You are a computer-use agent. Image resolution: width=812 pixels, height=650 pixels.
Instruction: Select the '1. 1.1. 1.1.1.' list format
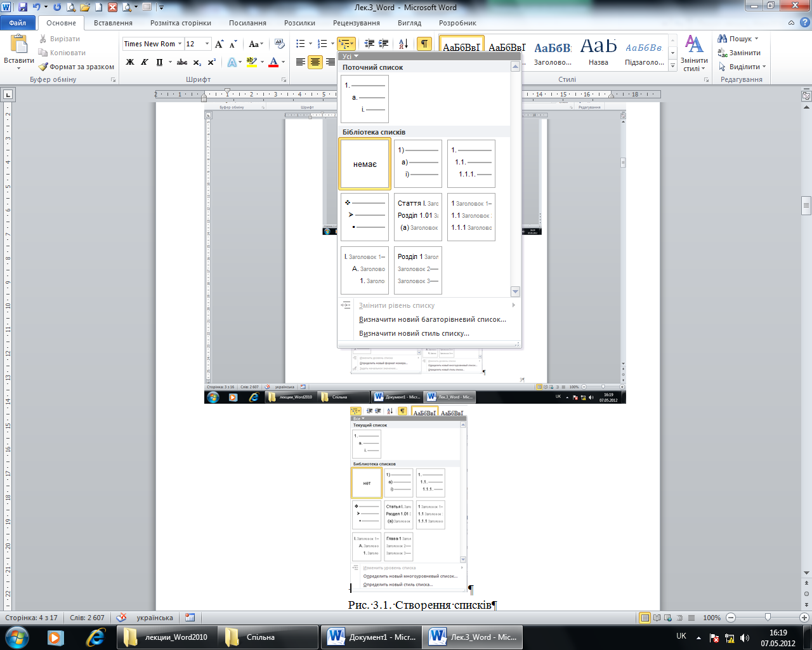[471, 164]
